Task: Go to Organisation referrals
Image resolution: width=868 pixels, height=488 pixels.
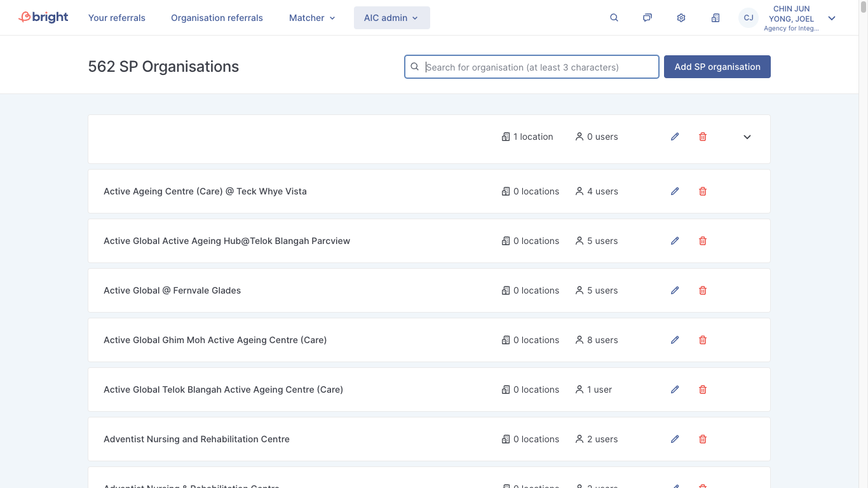Action: point(217,18)
